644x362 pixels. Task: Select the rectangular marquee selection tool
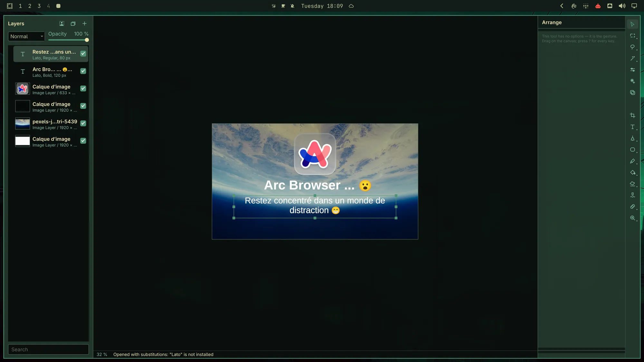pos(632,36)
